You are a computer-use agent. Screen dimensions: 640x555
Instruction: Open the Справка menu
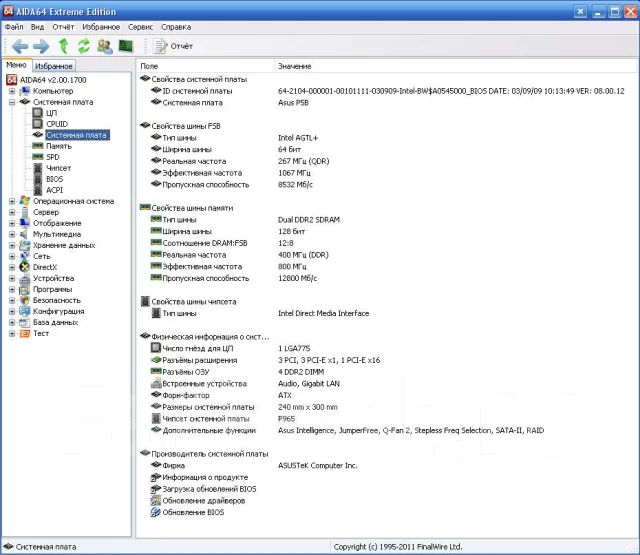click(x=176, y=27)
